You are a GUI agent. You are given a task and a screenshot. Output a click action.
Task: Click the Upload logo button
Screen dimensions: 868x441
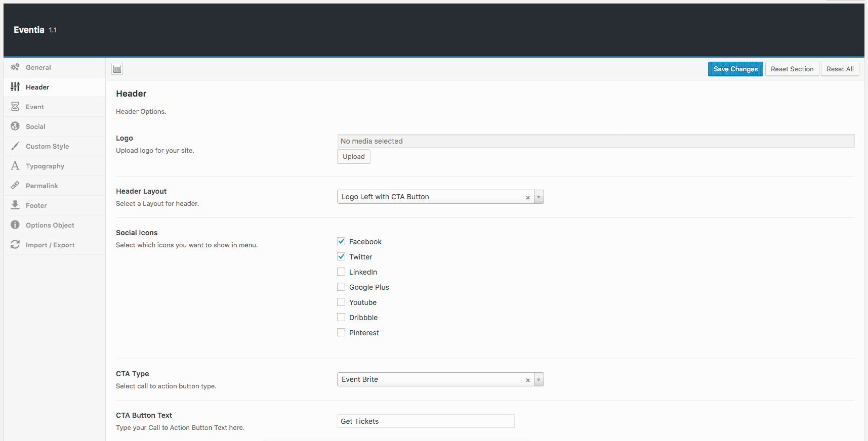353,157
